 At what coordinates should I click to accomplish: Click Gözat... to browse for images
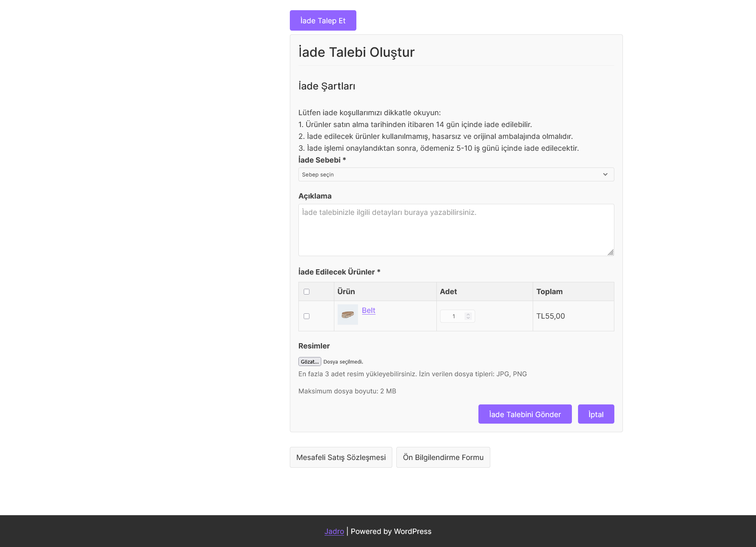(310, 362)
